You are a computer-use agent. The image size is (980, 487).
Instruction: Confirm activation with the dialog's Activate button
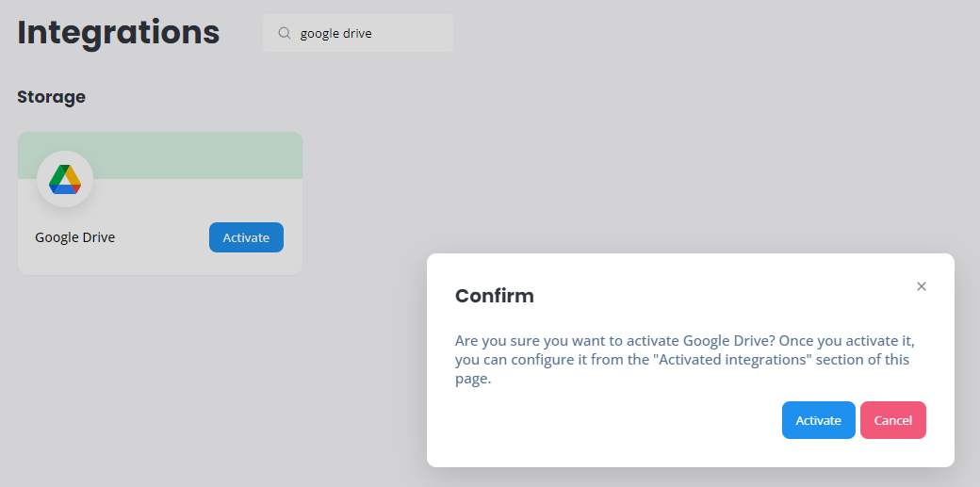coord(818,420)
